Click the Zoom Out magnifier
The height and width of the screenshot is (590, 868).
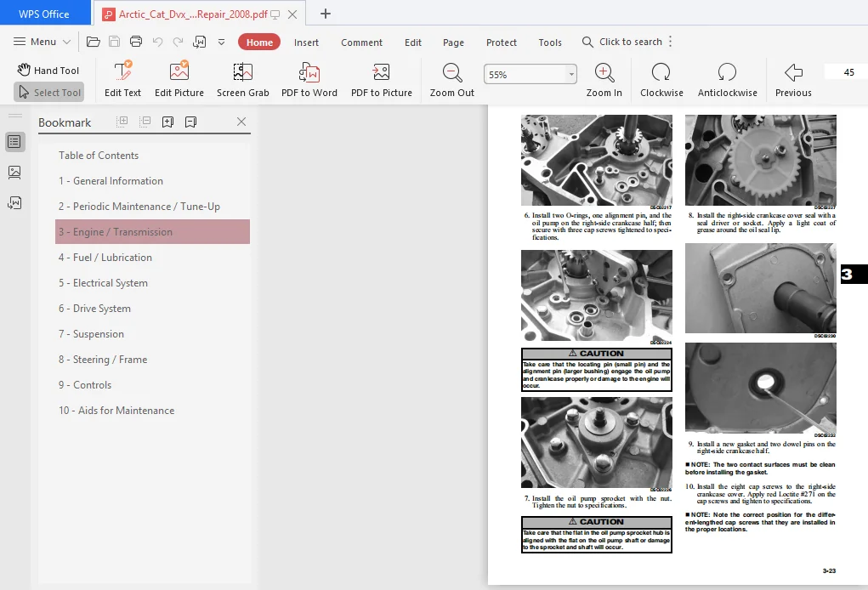(x=452, y=80)
